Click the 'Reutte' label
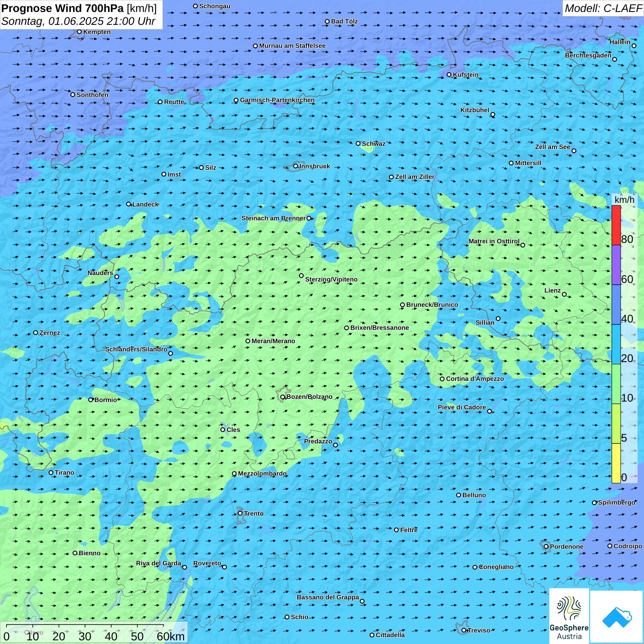This screenshot has height=644, width=644. (174, 102)
